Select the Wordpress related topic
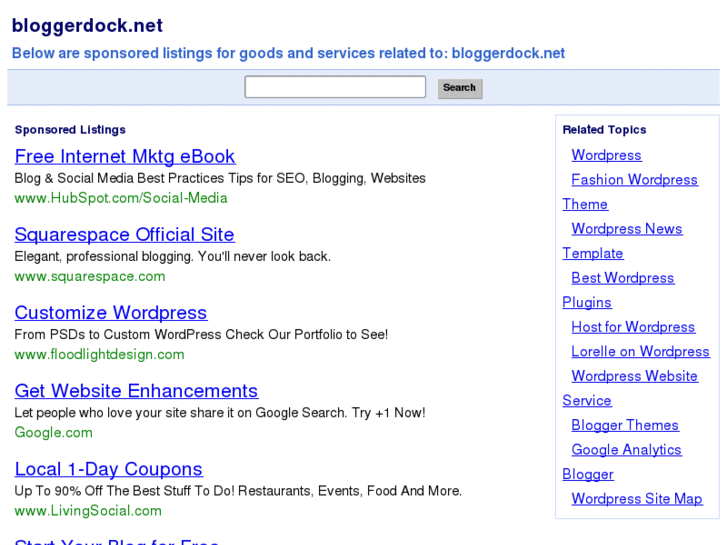Screen dimensions: 727x545 coord(606,155)
